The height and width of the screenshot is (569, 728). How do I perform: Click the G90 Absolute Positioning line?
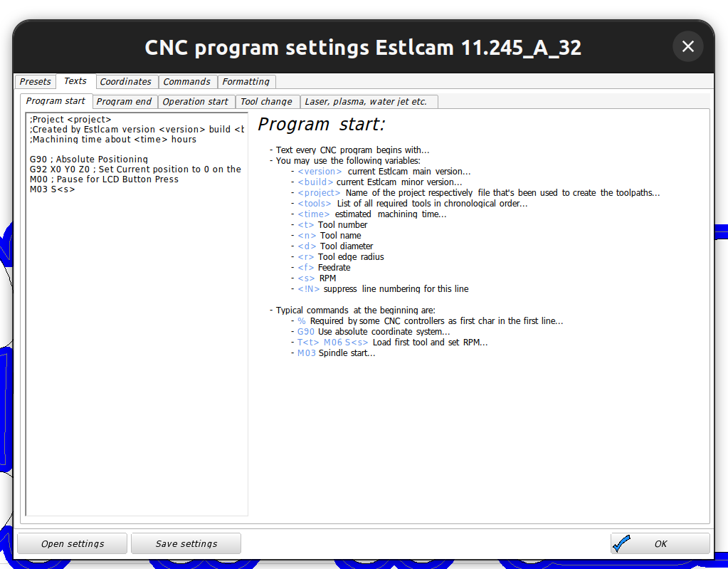pos(89,160)
